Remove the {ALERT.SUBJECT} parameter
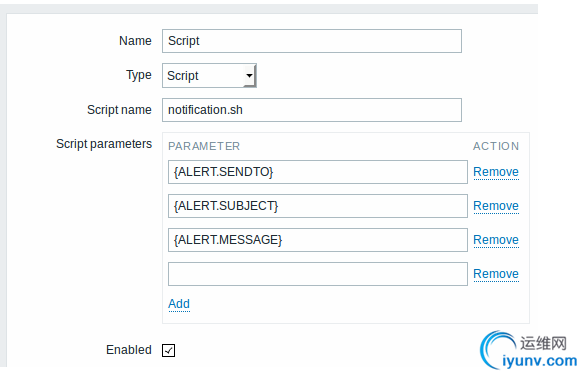 point(496,206)
